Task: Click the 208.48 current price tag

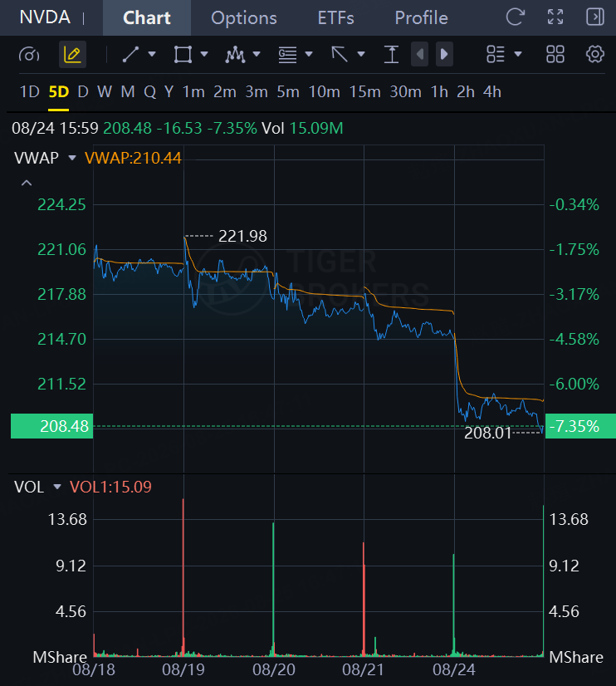Action: pos(51,426)
